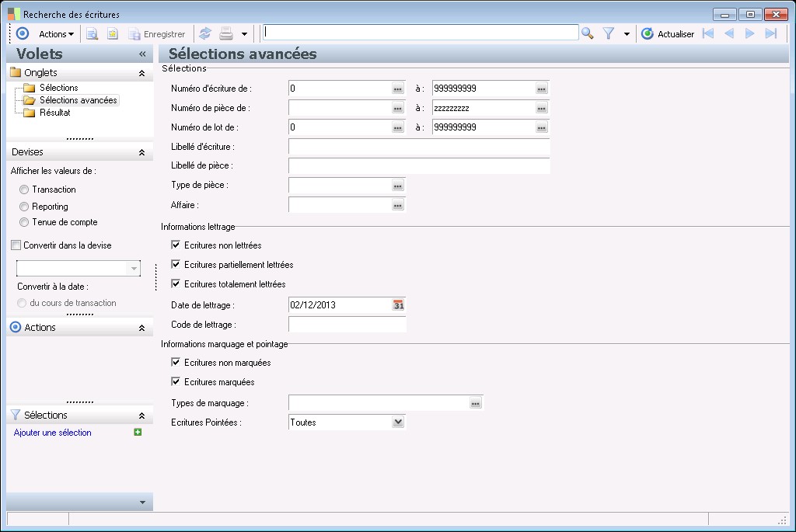Uncheck Ecritures totalement lettrées
Image resolution: width=796 pixels, height=532 pixels.
click(x=176, y=283)
